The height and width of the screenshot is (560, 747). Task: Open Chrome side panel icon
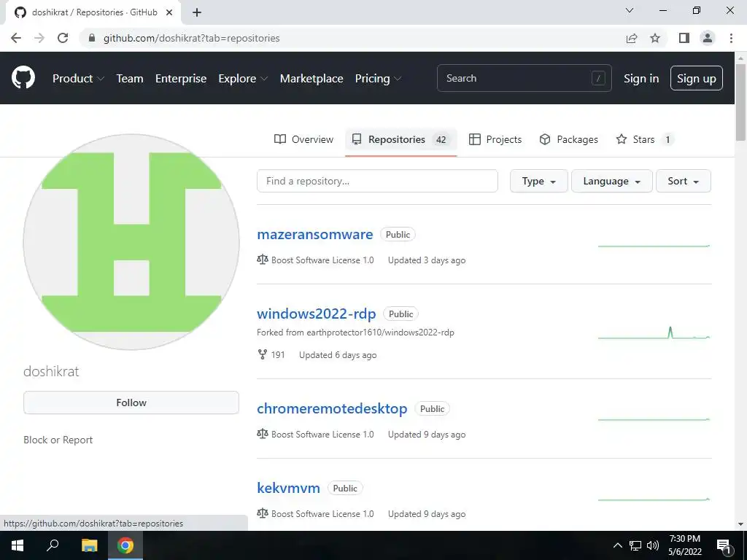pyautogui.click(x=684, y=38)
